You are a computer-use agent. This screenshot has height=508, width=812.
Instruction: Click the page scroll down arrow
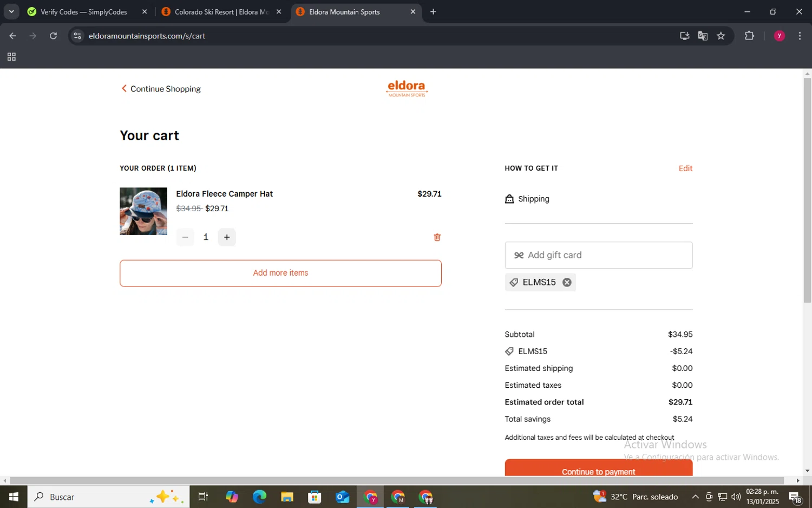click(x=807, y=471)
